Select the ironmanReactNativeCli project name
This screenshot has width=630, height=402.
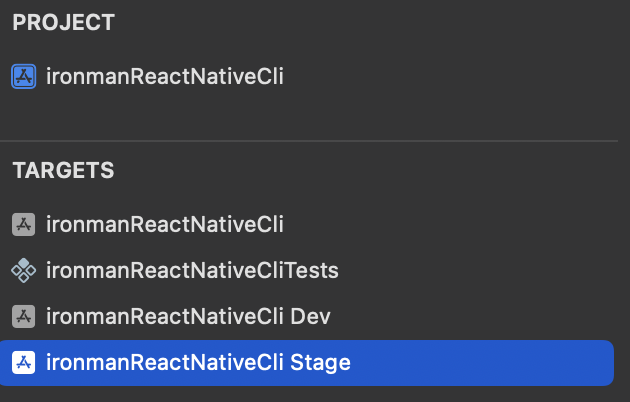click(x=165, y=76)
